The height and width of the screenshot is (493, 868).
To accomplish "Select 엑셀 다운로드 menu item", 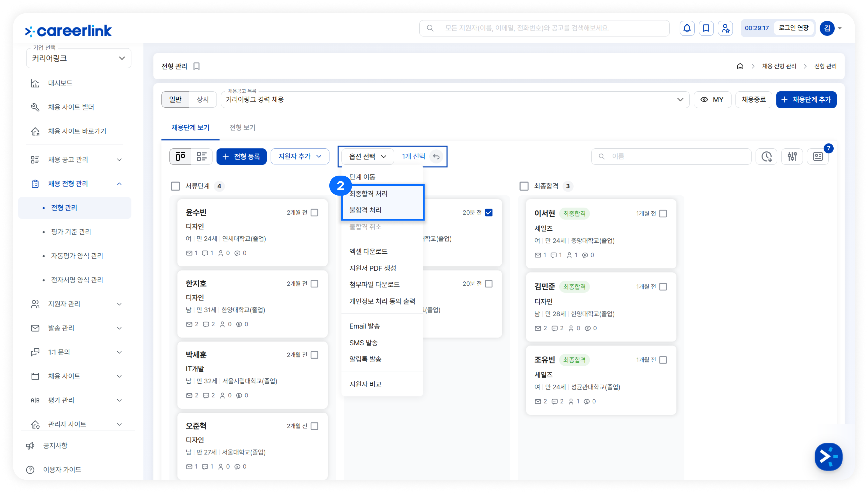I will click(382, 252).
